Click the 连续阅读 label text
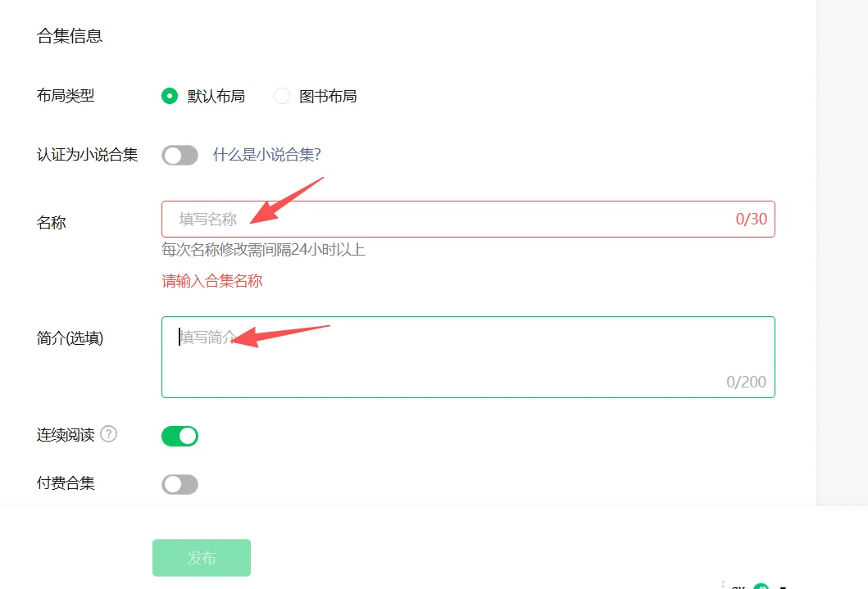The width and height of the screenshot is (868, 589). (x=66, y=434)
